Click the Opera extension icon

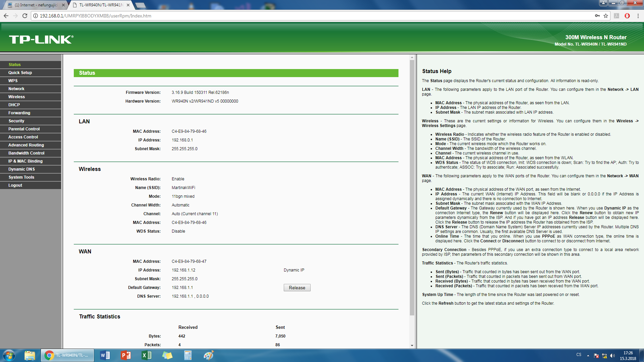[627, 16]
